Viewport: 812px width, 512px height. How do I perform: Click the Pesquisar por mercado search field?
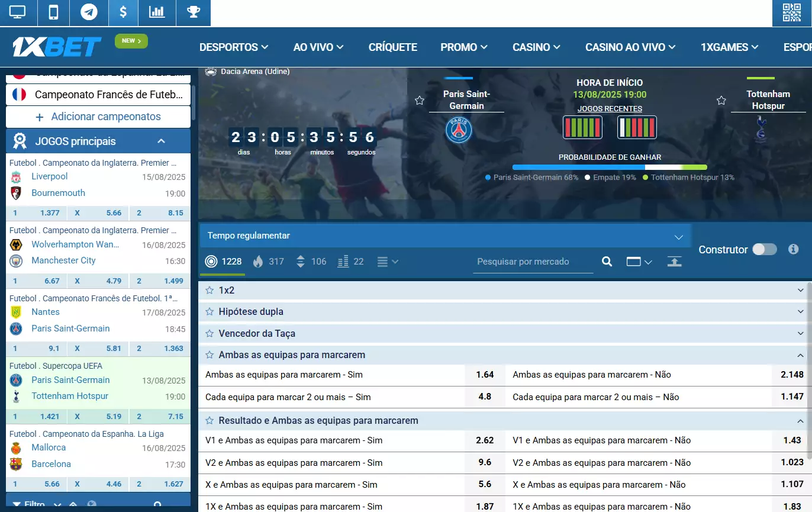532,262
